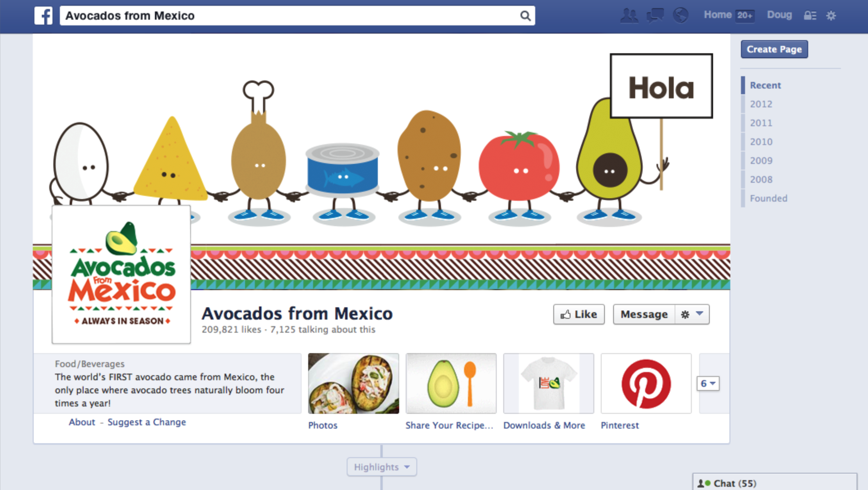Click the Suggest a Change link

147,422
